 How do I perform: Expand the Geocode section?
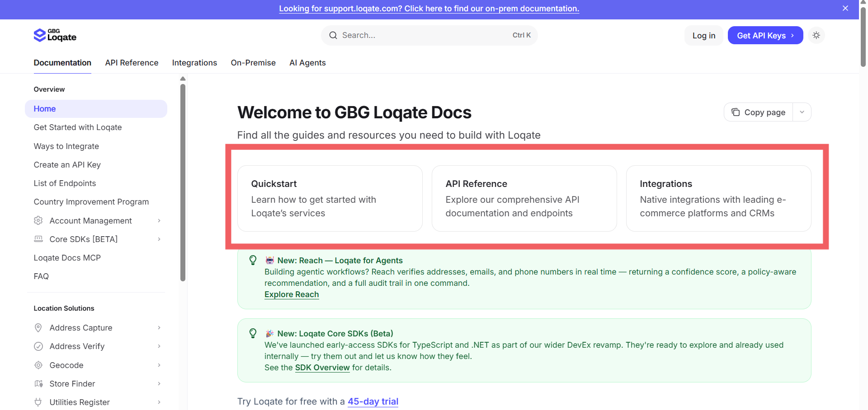159,365
